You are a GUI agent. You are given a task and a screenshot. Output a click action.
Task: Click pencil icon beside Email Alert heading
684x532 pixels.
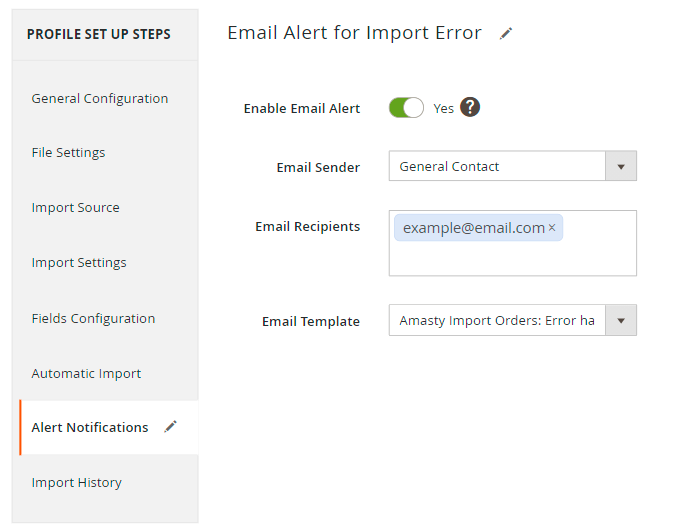click(x=506, y=33)
